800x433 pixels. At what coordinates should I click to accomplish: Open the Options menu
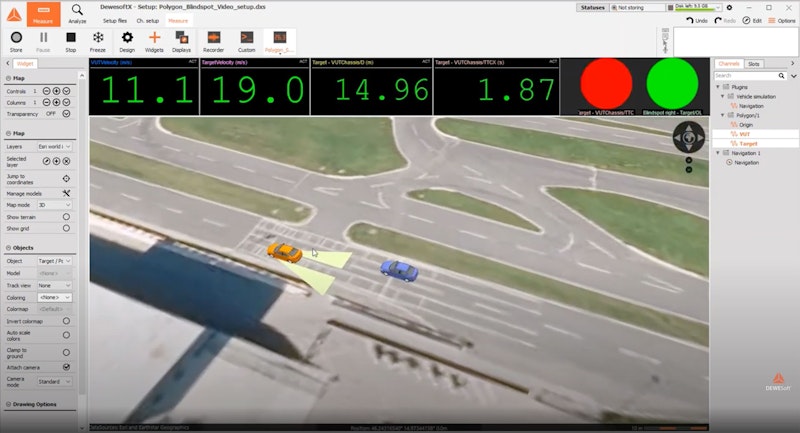click(782, 20)
